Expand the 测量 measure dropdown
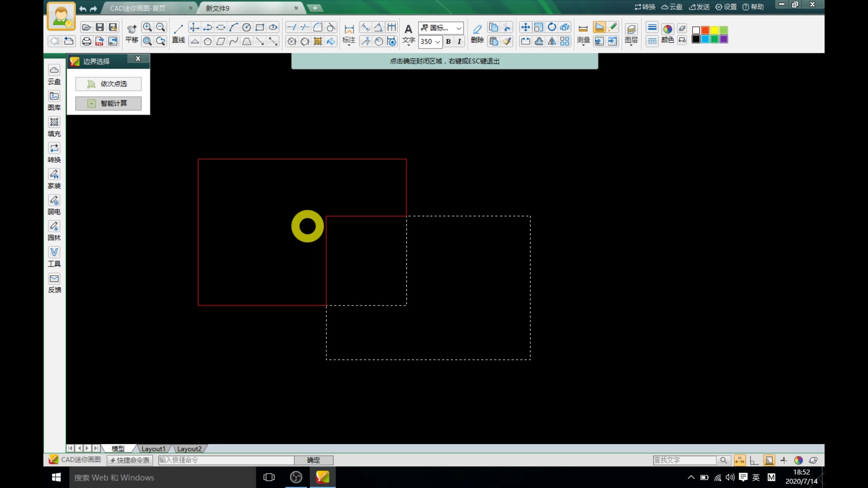 (583, 45)
